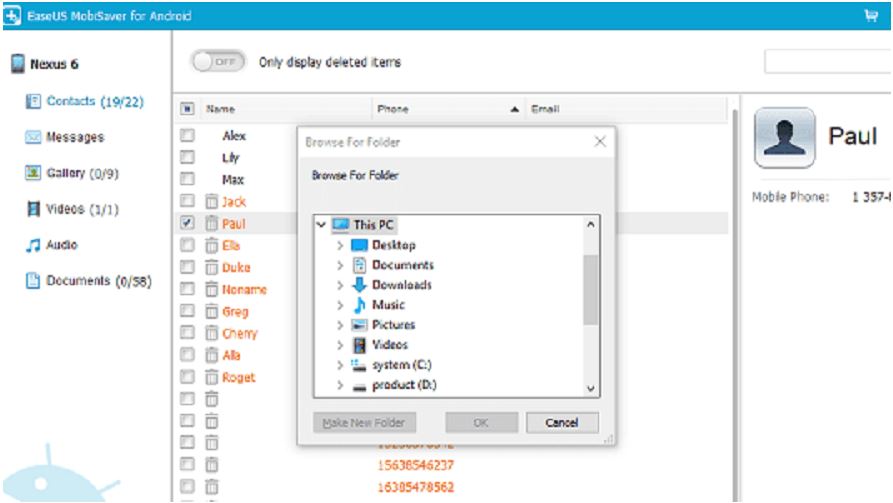
Task: Click the Gallery picture icon
Action: [33, 173]
